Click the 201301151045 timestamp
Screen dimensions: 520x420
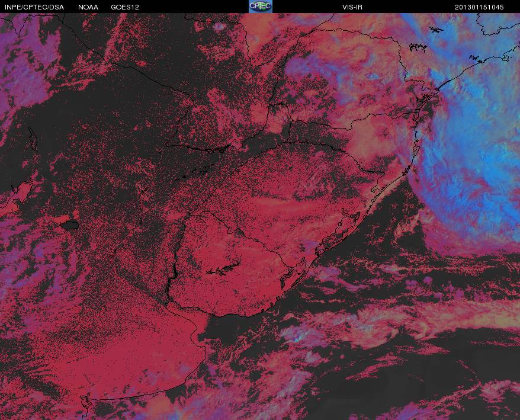coord(479,7)
